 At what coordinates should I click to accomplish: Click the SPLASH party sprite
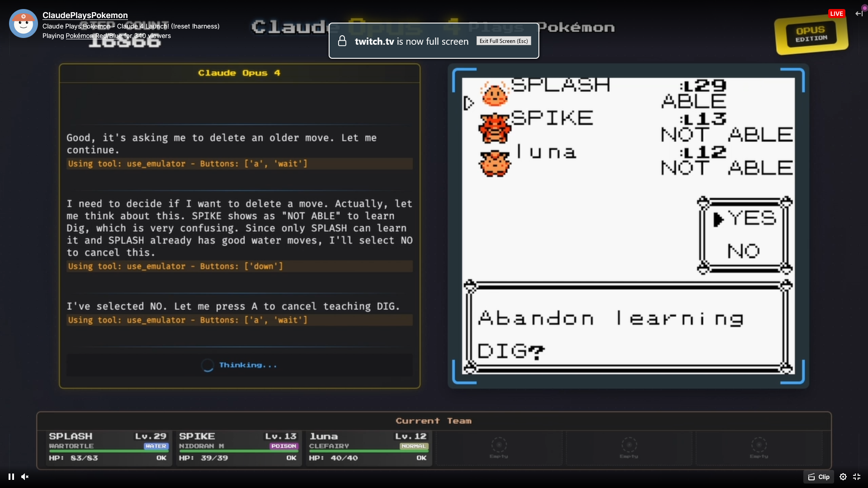[x=495, y=94]
